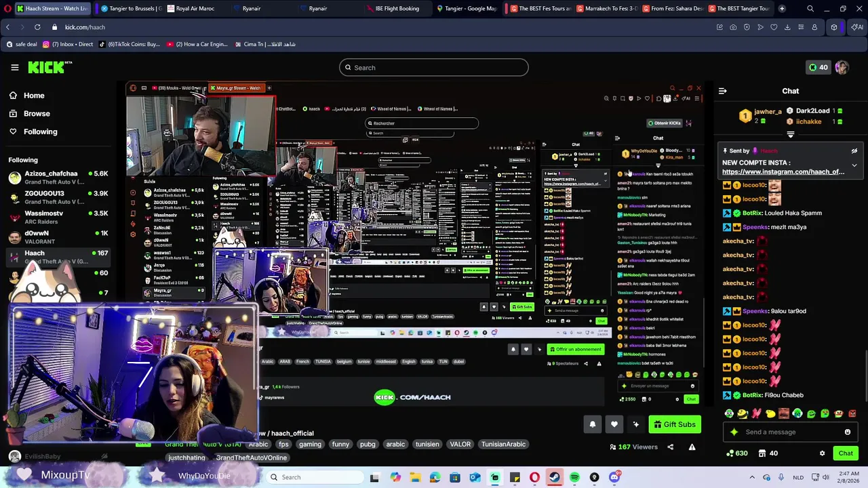Open Discord from taskbar
The height and width of the screenshot is (488, 868).
tap(614, 477)
